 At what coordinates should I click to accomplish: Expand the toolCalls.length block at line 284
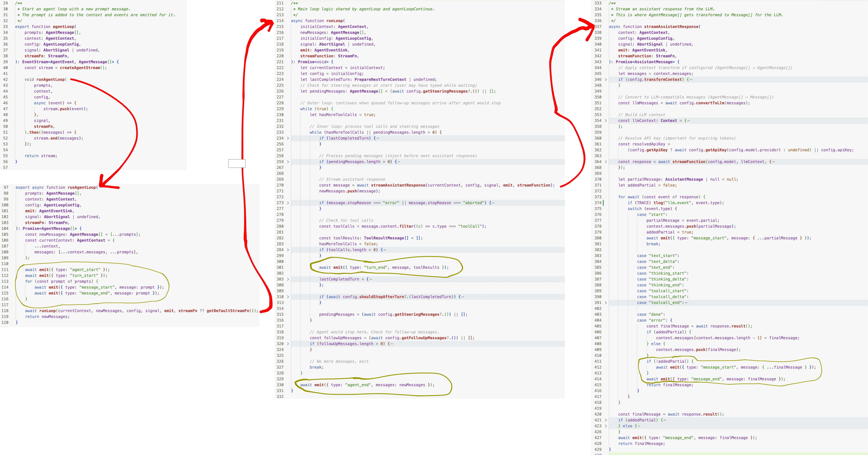[x=288, y=250]
